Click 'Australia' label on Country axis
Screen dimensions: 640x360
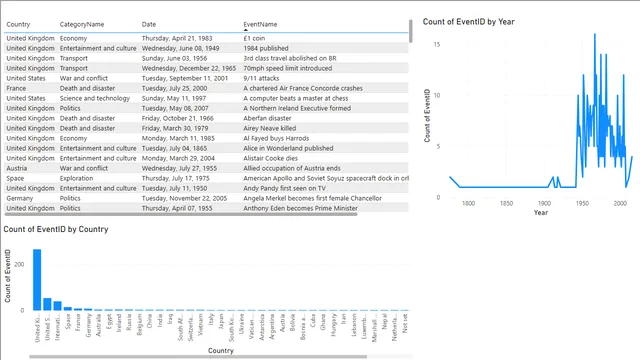coord(98,325)
